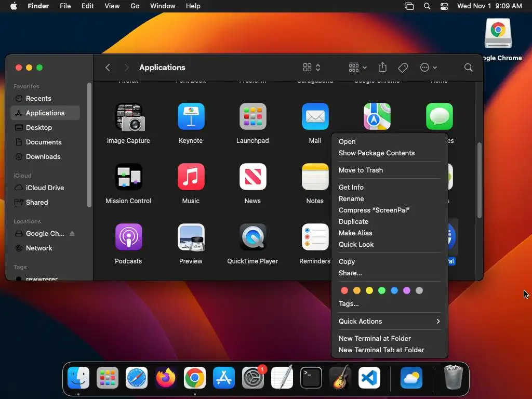This screenshot has height=399, width=532.
Task: Open the More actions ellipsis dropdown
Action: pos(428,68)
